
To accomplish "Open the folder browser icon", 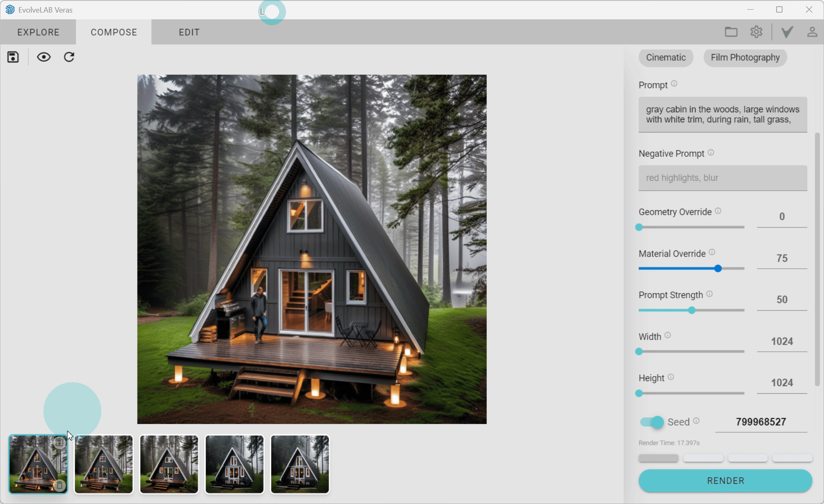I will pos(731,31).
